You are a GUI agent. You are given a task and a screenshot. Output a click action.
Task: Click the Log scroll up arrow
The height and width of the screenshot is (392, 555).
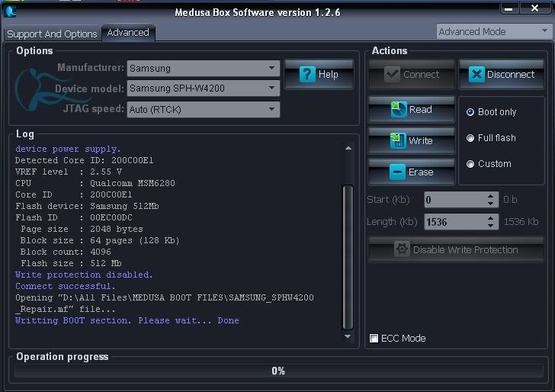click(348, 149)
